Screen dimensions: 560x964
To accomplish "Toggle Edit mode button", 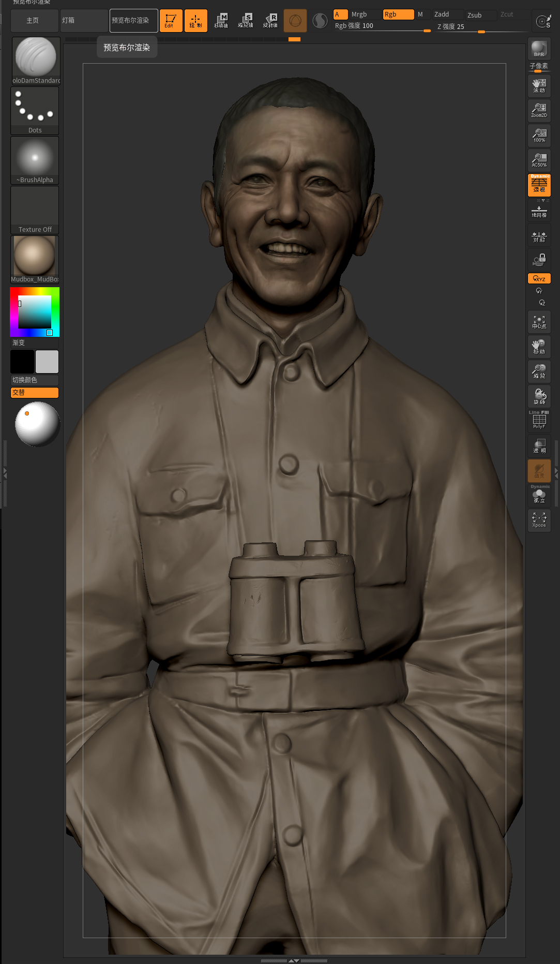I will [x=171, y=21].
